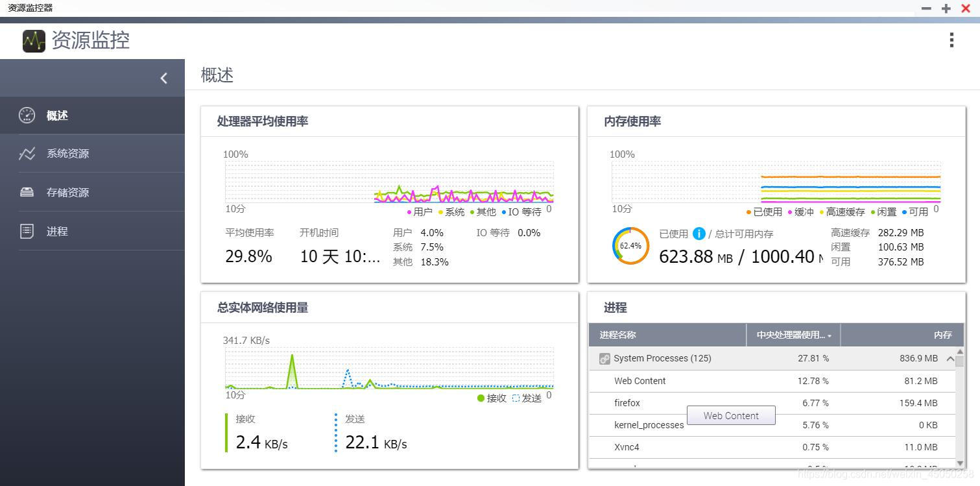Click the process list scroll-up arrow
Image resolution: width=980 pixels, height=486 pixels.
click(x=960, y=352)
